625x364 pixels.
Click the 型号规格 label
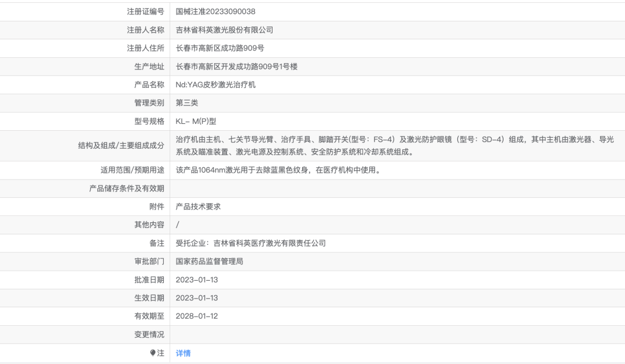point(149,121)
